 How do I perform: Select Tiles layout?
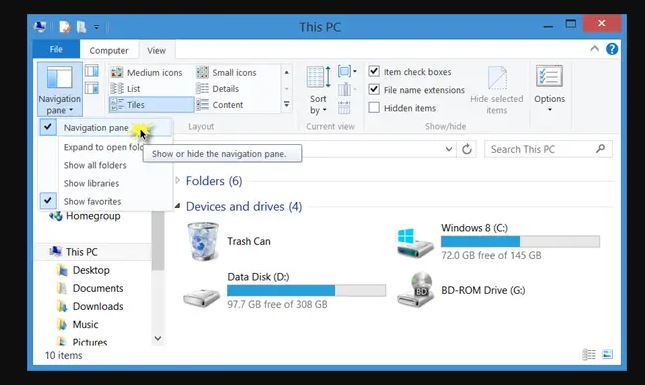click(x=151, y=104)
